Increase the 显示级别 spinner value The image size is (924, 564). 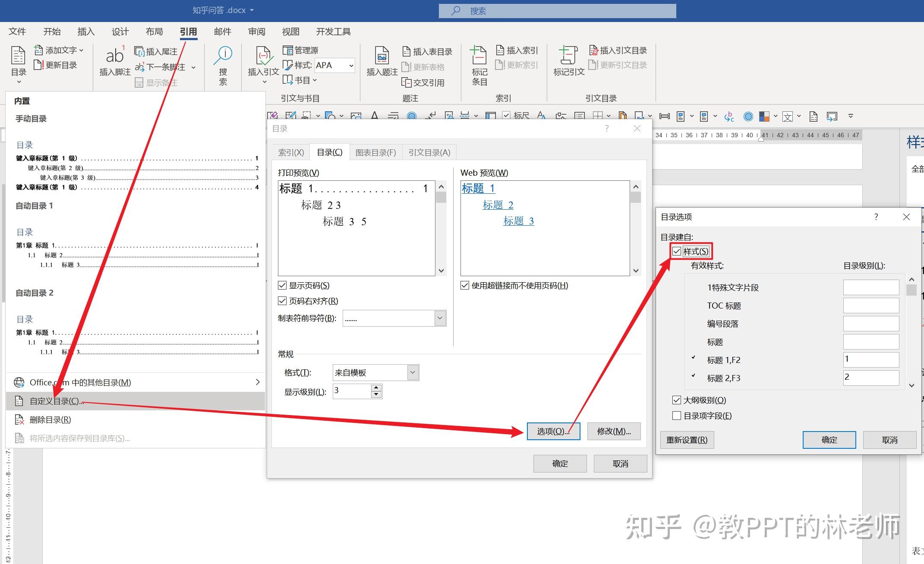point(376,388)
